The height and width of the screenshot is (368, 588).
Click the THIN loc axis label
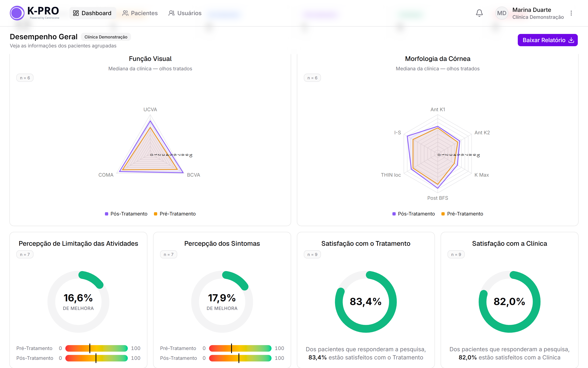[x=391, y=175]
